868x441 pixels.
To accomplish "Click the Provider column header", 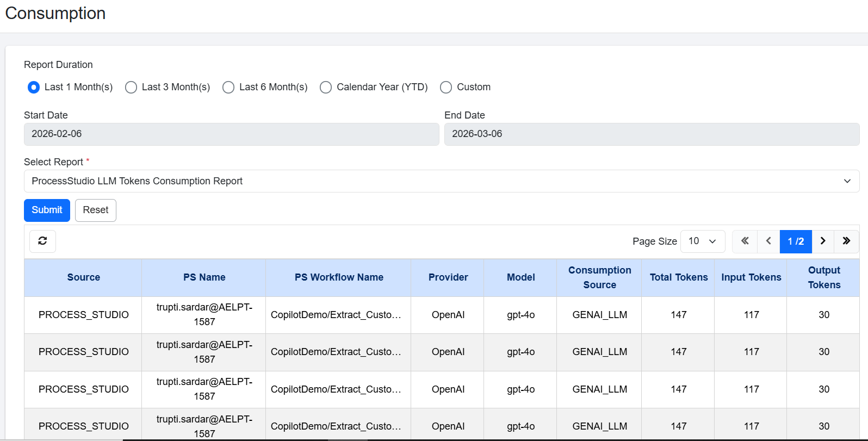I will coord(448,277).
